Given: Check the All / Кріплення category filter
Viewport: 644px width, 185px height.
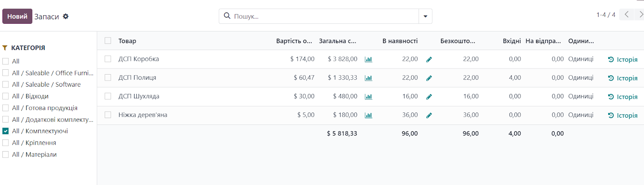Looking at the screenshot, I should point(6,143).
